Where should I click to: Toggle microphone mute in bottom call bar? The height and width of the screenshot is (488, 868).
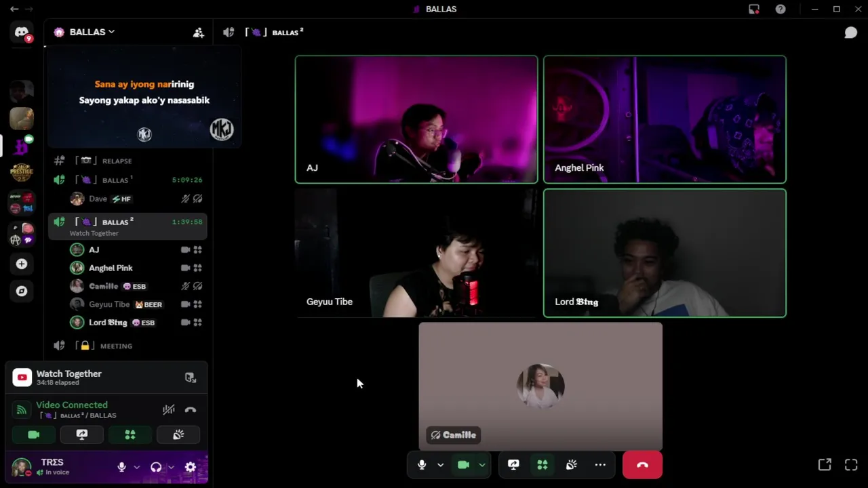click(422, 464)
